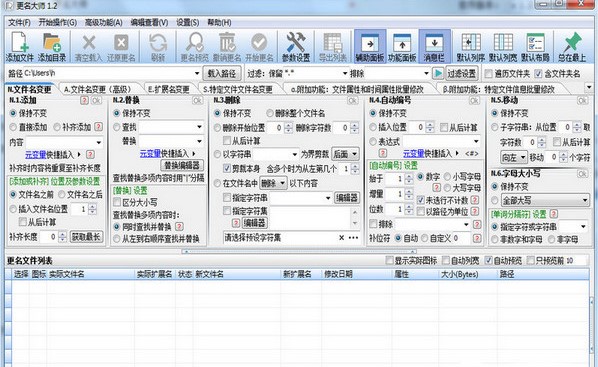Image resolution: width=598 pixels, height=367 pixels.
Task: Click the 开始更名 start-rename check icon
Action: pos(259,47)
